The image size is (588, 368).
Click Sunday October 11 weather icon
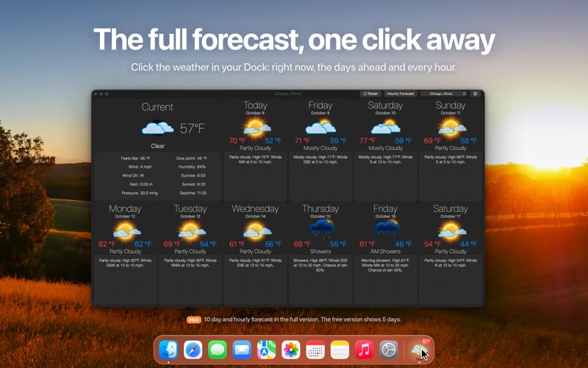(451, 127)
